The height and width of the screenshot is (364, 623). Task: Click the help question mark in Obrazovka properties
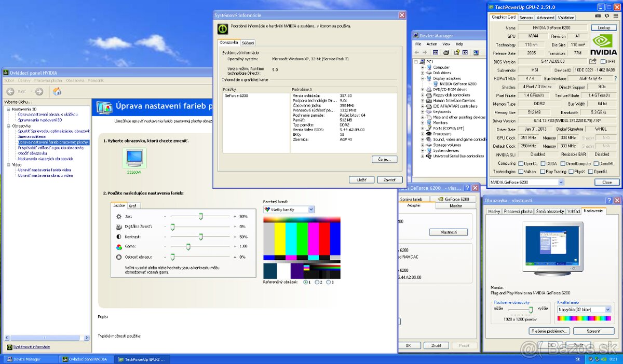coord(609,200)
